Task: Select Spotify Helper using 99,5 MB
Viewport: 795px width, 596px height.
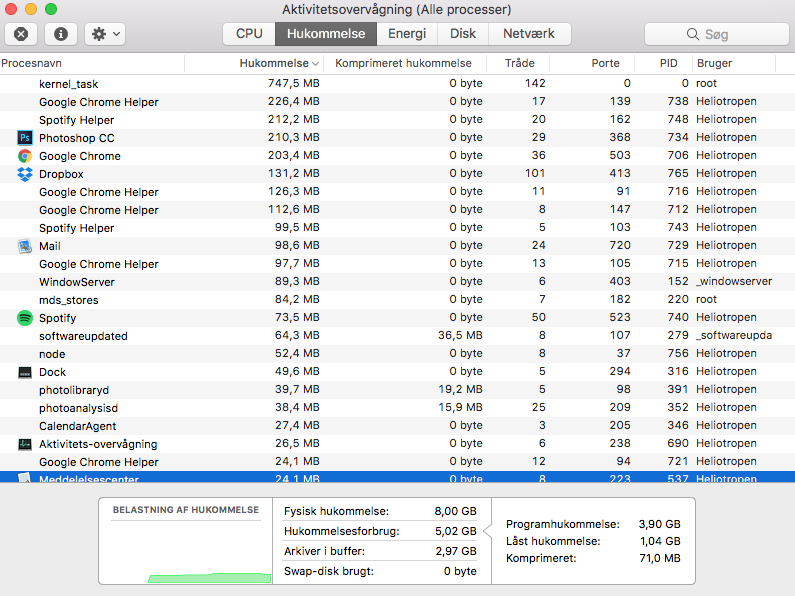Action: coord(398,228)
